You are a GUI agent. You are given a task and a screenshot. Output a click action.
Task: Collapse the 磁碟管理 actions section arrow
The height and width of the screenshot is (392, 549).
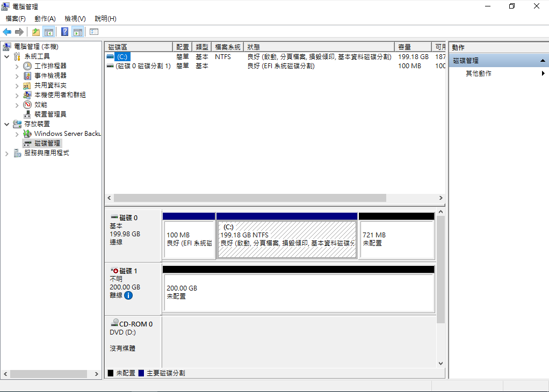543,61
